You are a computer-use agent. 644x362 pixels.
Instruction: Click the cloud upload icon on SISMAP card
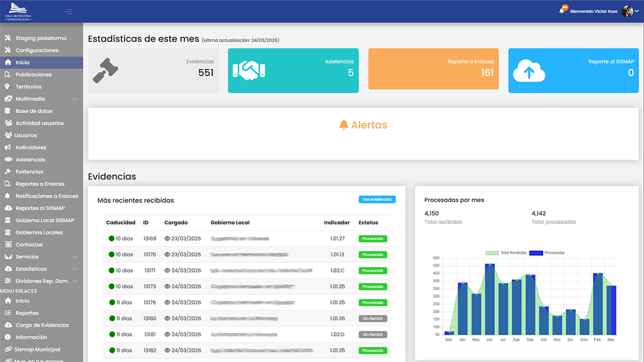529,70
